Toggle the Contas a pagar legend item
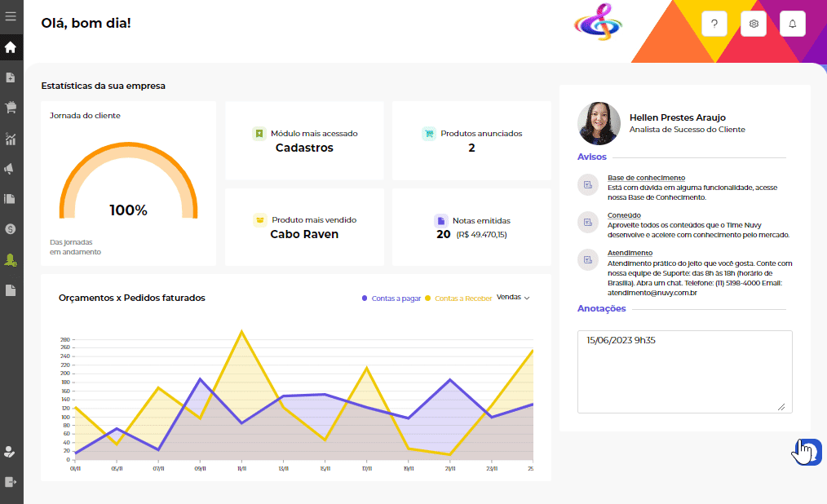 click(391, 298)
